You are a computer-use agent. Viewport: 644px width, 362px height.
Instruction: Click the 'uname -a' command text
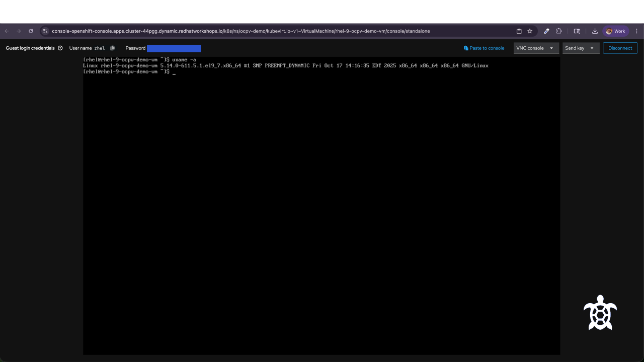pyautogui.click(x=184, y=60)
